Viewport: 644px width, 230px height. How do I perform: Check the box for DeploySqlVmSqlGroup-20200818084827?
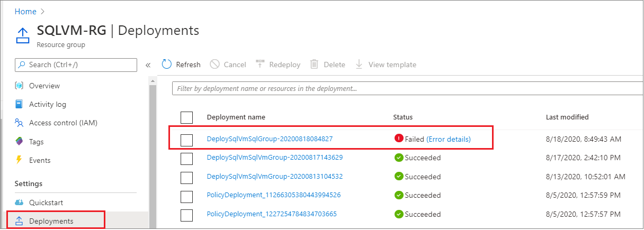tap(186, 140)
